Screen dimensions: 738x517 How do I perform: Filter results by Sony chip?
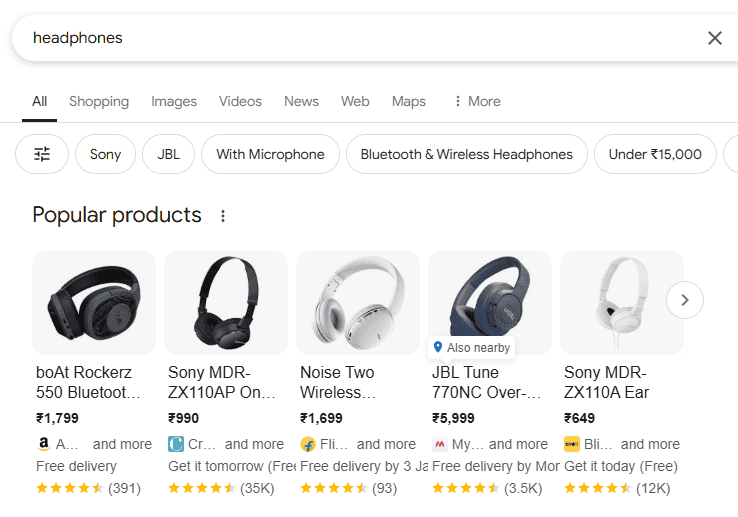tap(105, 154)
